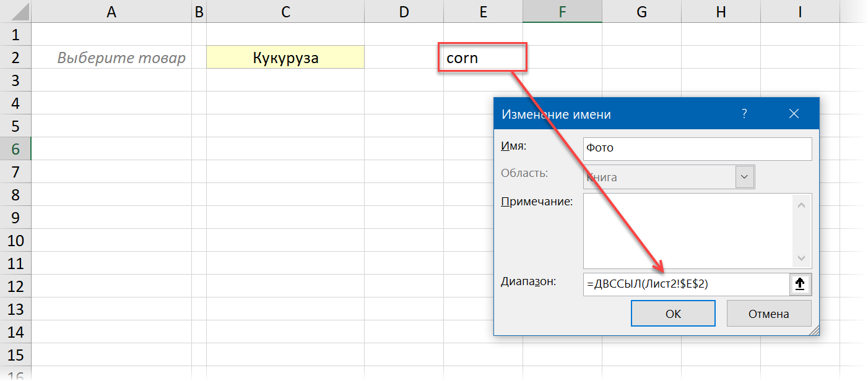Confirm with the OK button
Image resolution: width=868 pixels, height=381 pixels.
673,314
